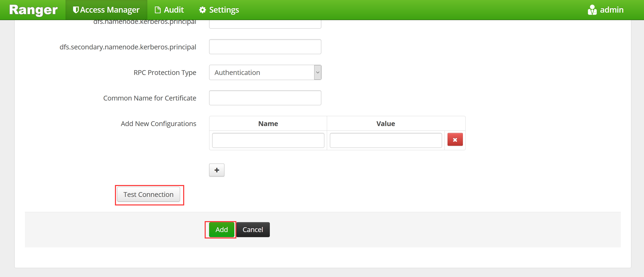Expand the Authentication select box arrow

[318, 73]
